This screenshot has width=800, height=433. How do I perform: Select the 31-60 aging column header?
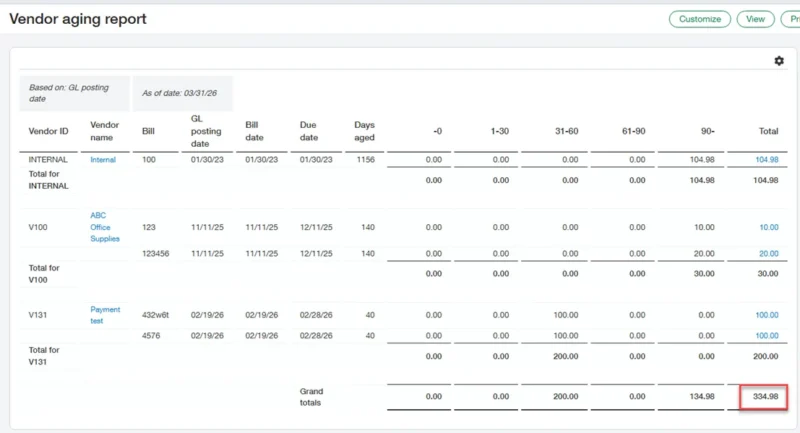coord(566,131)
